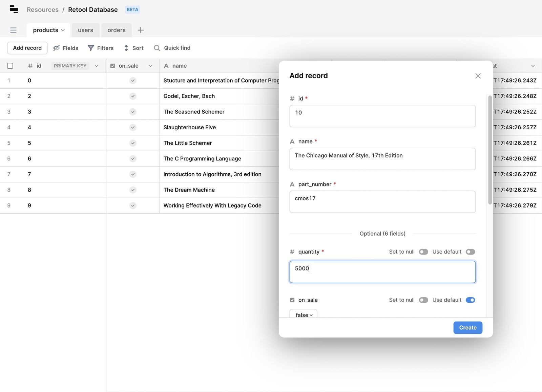
Task: Click the Retool Database breadcrumb title
Action: 93,10
